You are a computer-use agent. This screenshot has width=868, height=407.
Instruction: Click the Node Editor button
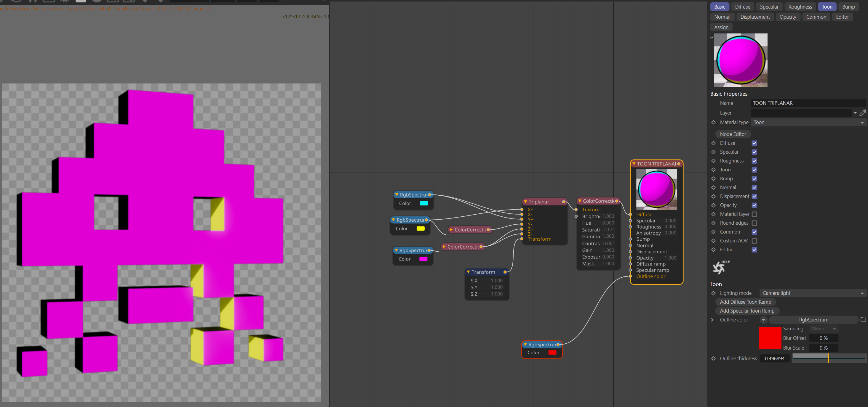(x=733, y=134)
